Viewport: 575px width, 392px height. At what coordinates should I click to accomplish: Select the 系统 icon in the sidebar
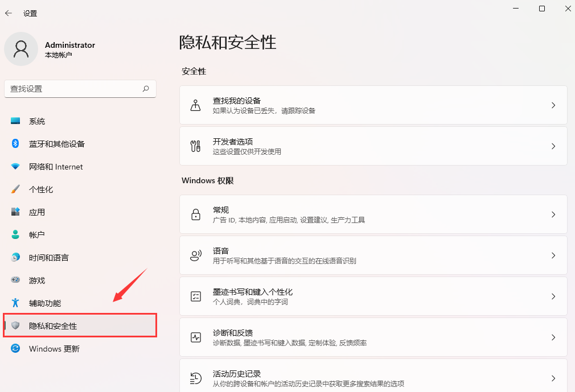16,121
